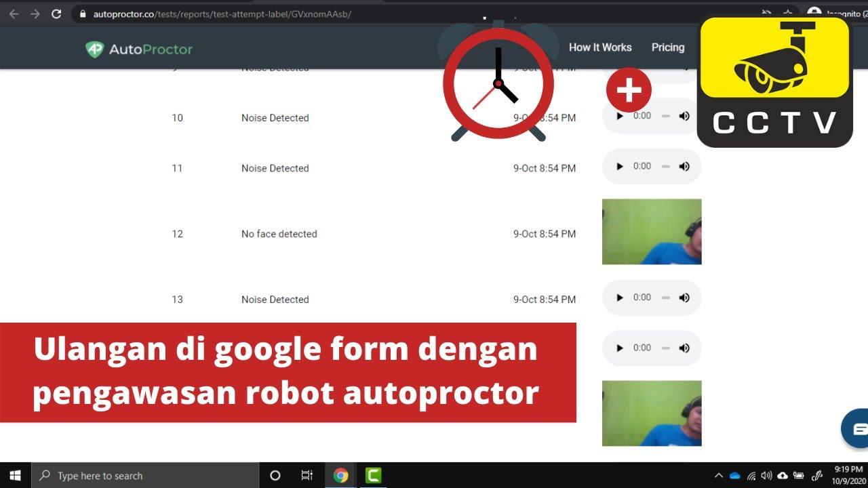868x488 pixels.
Task: Click the '9-Oct 8:54 PM' timestamp in row 11
Action: click(x=545, y=168)
